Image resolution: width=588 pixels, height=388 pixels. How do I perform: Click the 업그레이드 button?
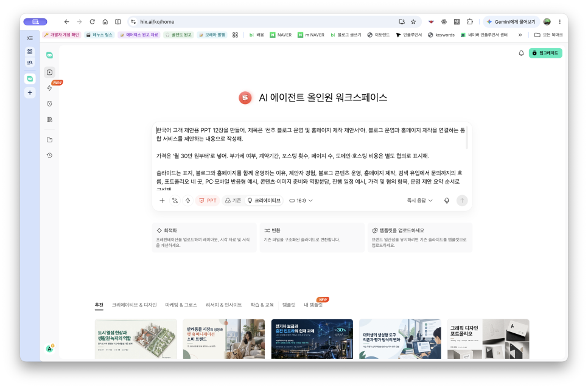point(545,53)
